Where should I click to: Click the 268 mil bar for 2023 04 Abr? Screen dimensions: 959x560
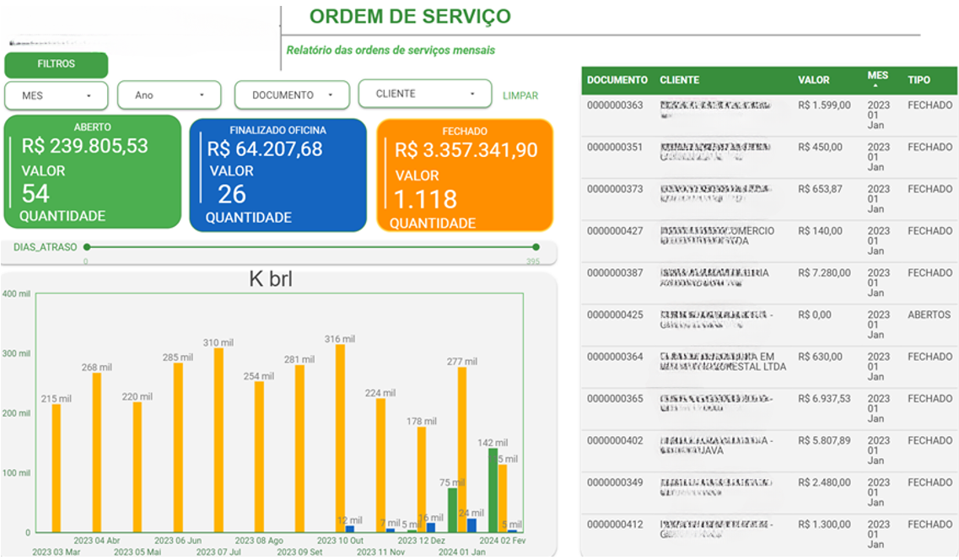tap(97, 452)
